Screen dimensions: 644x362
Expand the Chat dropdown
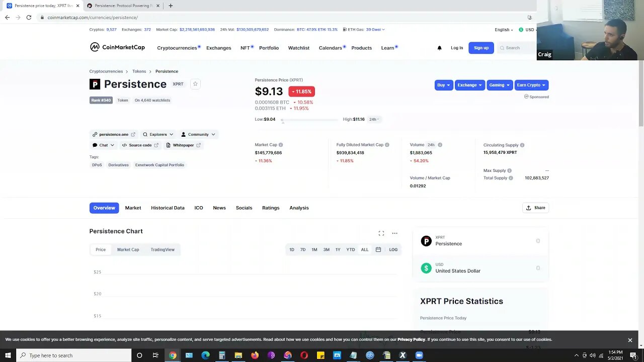103,145
